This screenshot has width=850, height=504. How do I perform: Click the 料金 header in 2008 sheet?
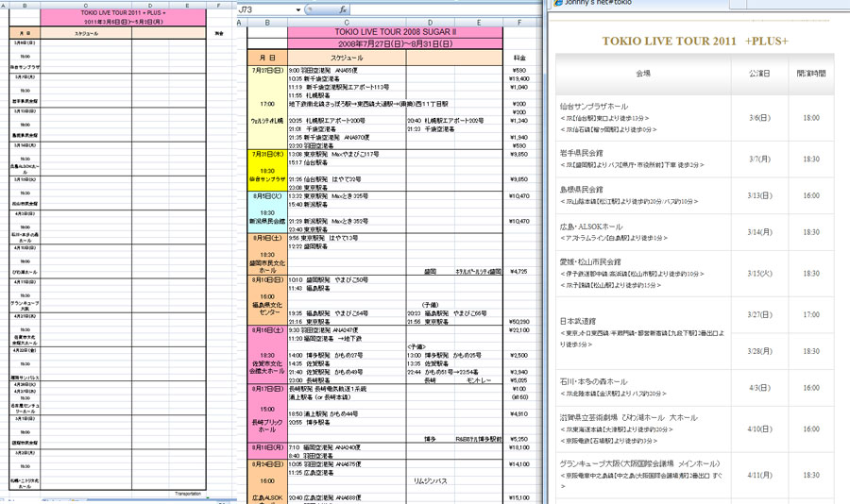pos(519,58)
